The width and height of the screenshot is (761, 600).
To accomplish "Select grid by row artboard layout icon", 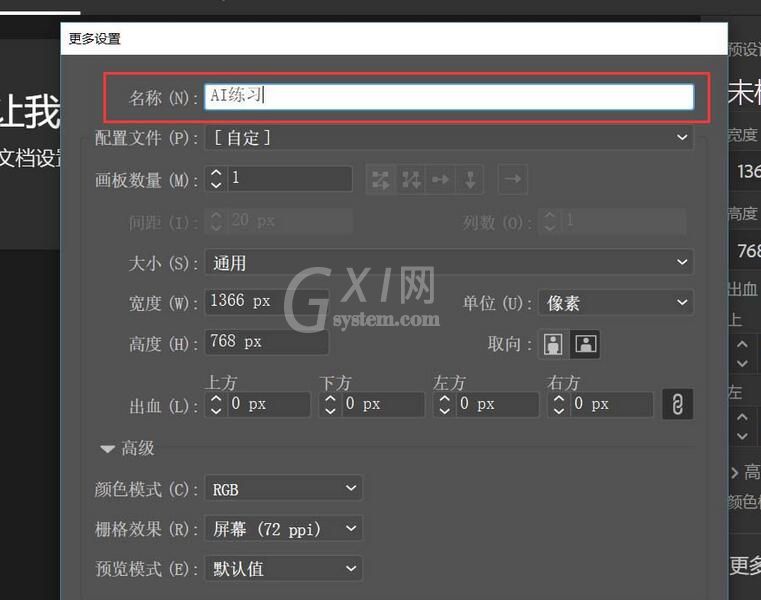I will coord(381,180).
